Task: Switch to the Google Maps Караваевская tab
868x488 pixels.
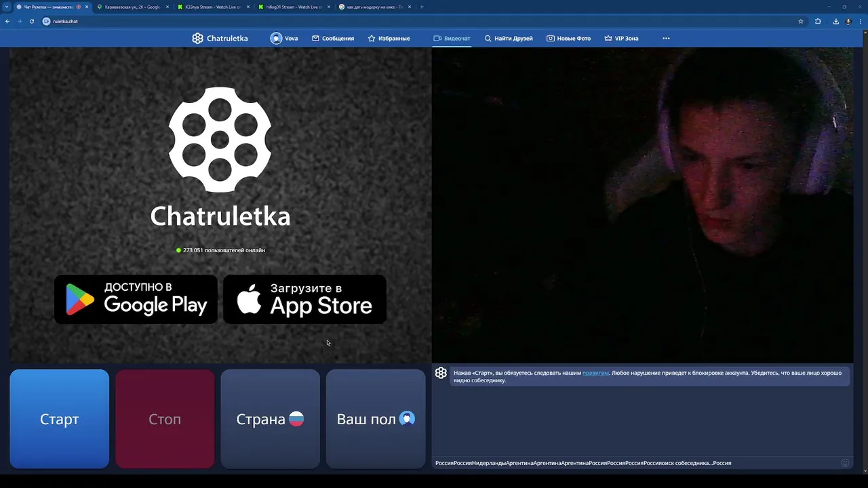Action: [132, 7]
